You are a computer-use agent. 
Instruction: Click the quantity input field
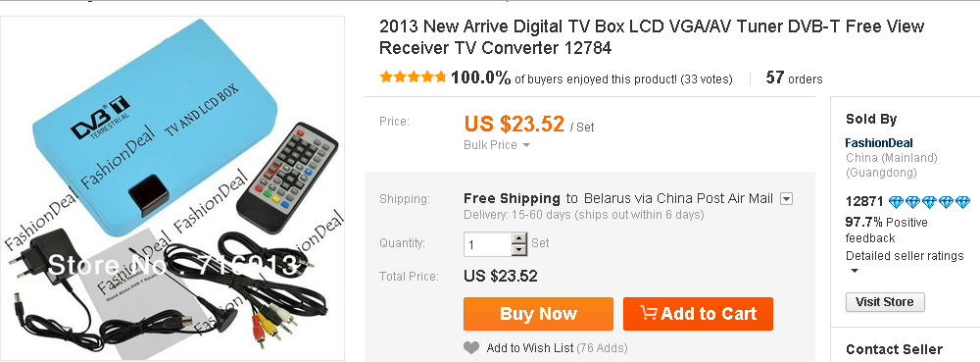pyautogui.click(x=488, y=244)
